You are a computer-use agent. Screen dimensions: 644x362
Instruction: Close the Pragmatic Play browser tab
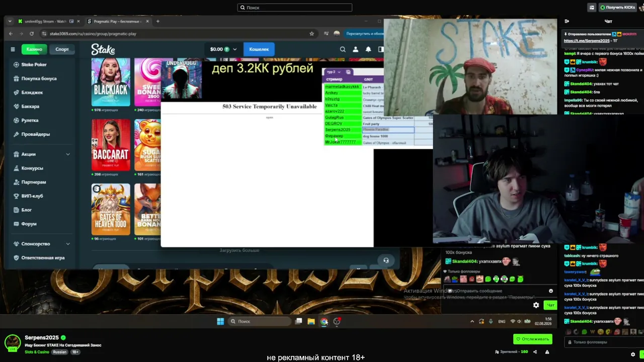click(x=147, y=21)
